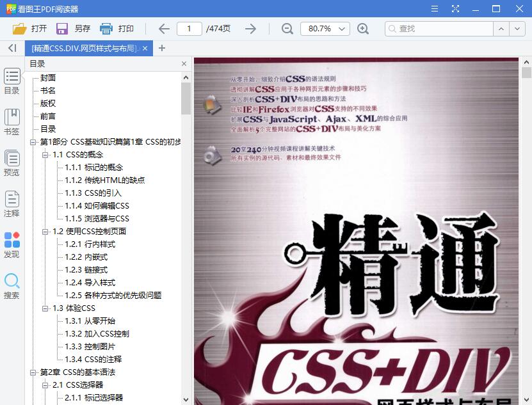Screen dimensions: 532x405
Task: Open section 1.3.1 从零开始
Action: 90,321
